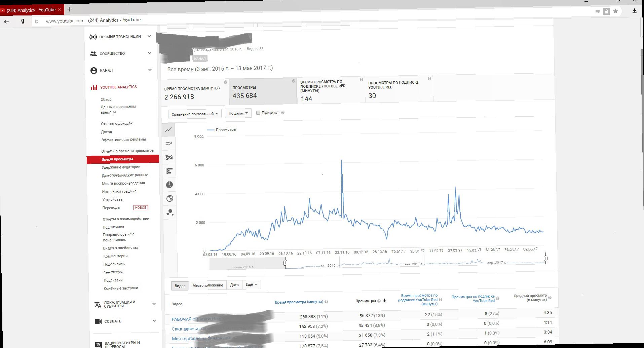644x348 pixels.
Task: Open the Подписчики report
Action: (x=113, y=227)
